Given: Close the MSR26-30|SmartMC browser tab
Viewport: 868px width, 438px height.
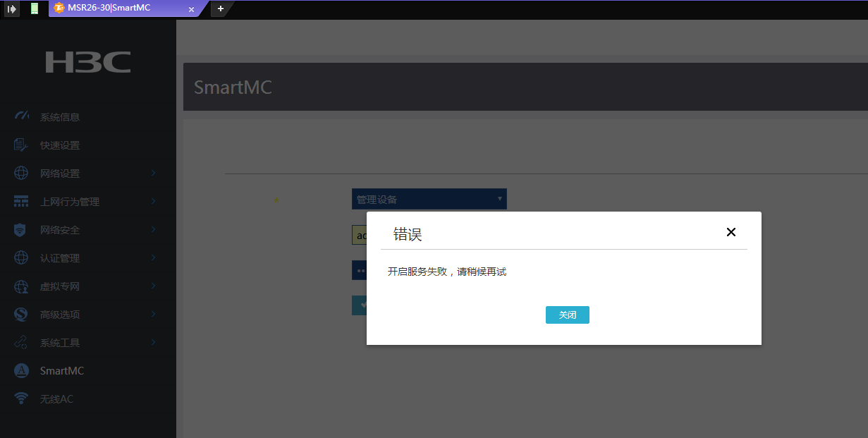Looking at the screenshot, I should coord(192,9).
